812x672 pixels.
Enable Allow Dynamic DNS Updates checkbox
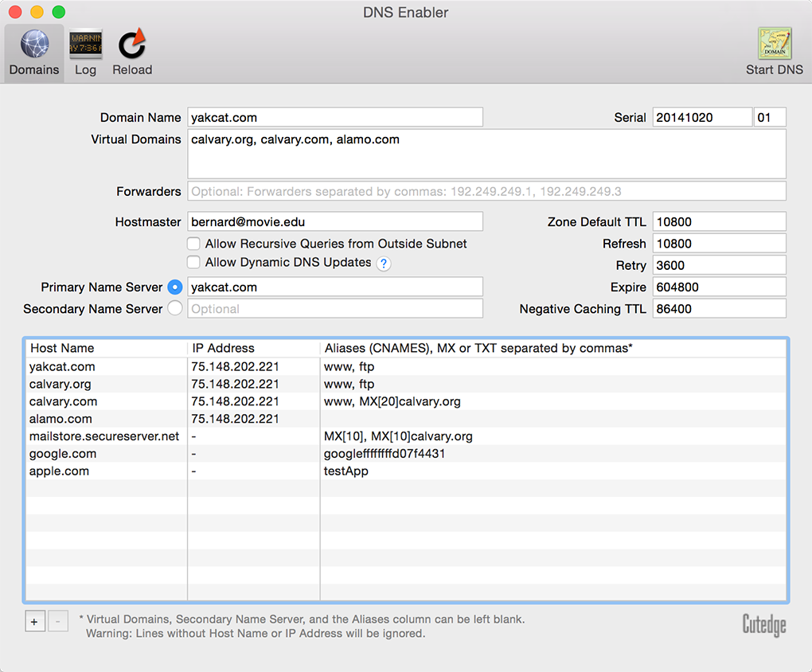(193, 262)
